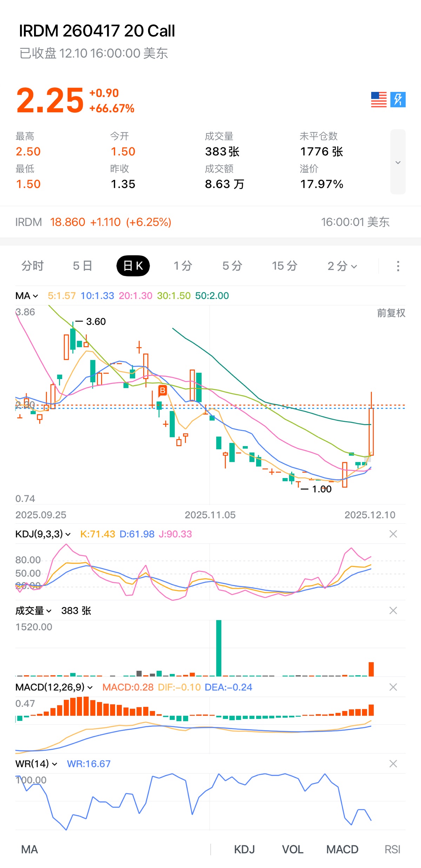The image size is (421, 868).
Task: Close the volume indicator panel
Action: coord(393,611)
